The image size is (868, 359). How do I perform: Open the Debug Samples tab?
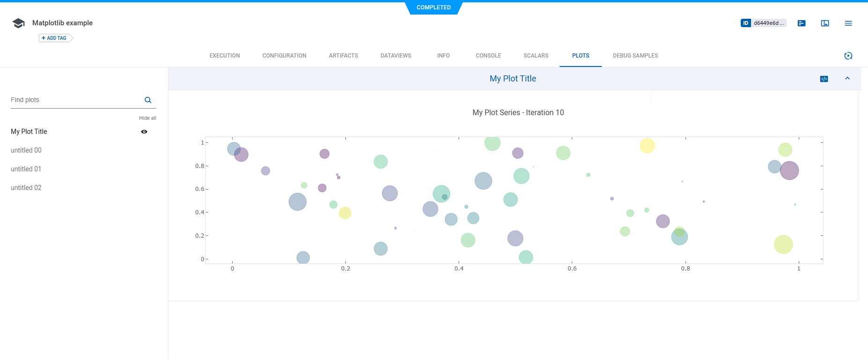635,56
